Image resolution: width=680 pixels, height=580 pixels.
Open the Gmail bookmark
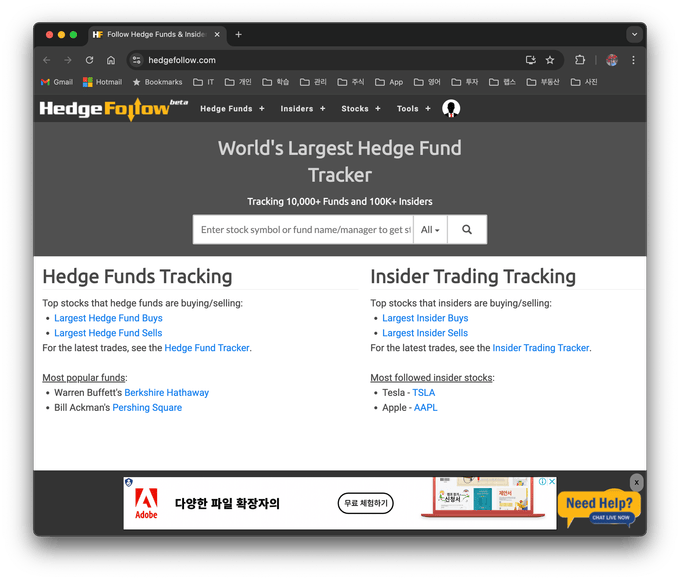point(57,82)
